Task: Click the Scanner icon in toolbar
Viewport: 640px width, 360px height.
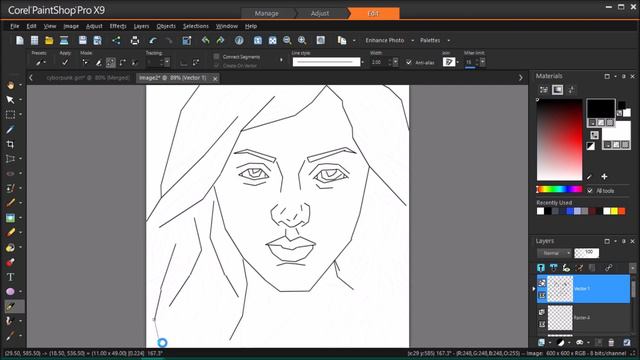Action: coord(64,40)
